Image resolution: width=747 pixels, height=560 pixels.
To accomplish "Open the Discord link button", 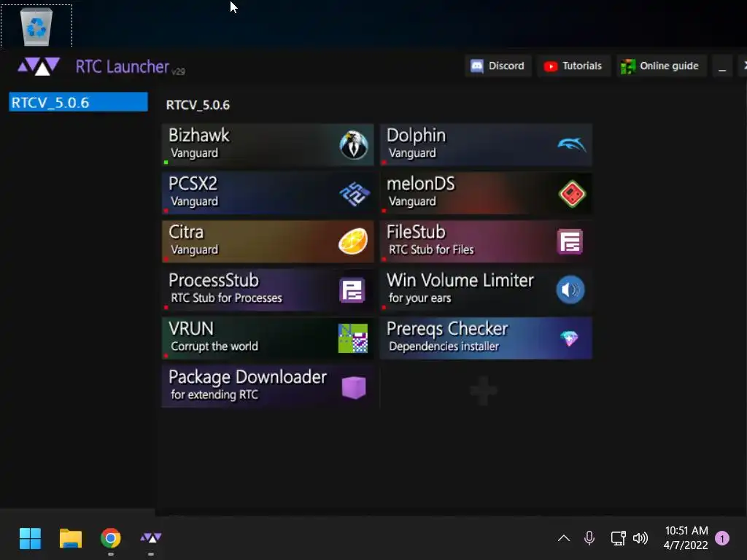I will [498, 66].
